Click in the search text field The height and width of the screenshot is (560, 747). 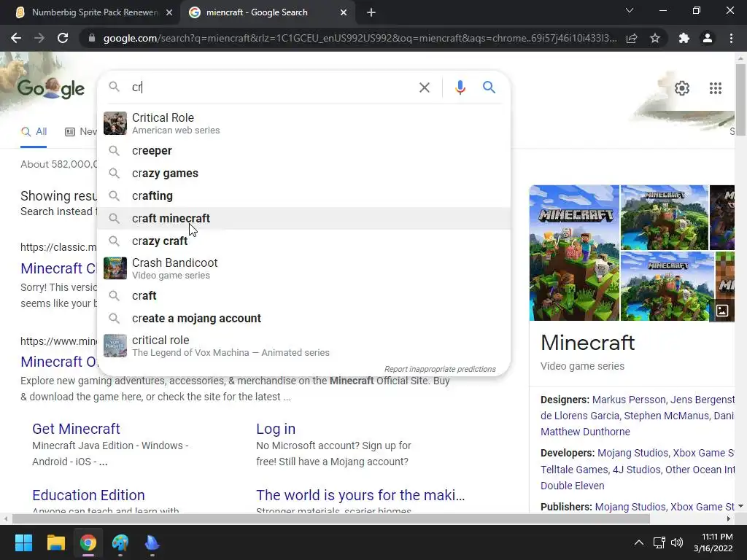click(271, 87)
